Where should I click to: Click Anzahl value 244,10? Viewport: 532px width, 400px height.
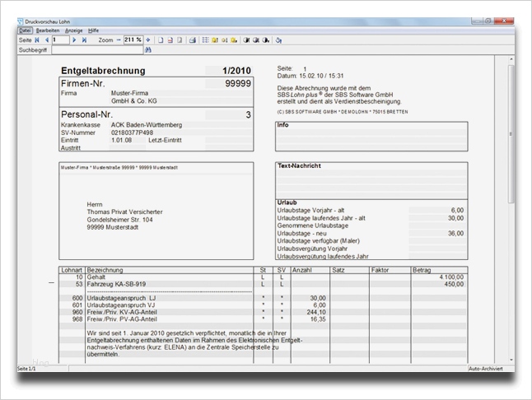(x=316, y=312)
